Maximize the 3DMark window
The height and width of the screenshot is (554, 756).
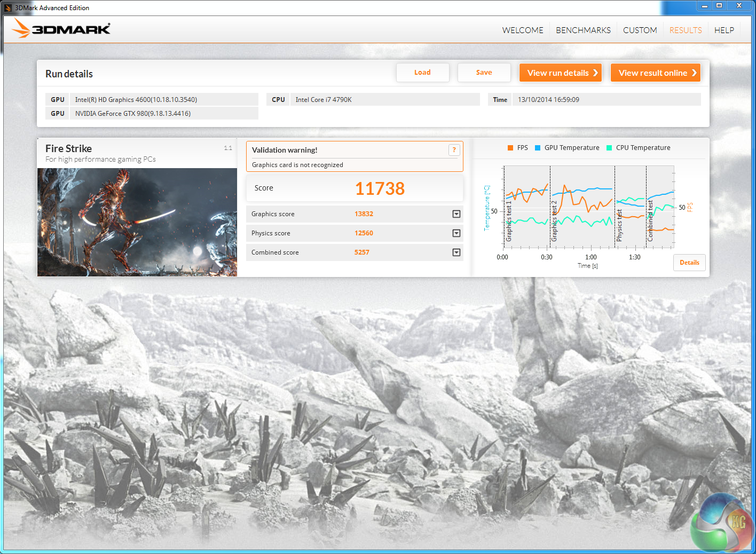719,6
